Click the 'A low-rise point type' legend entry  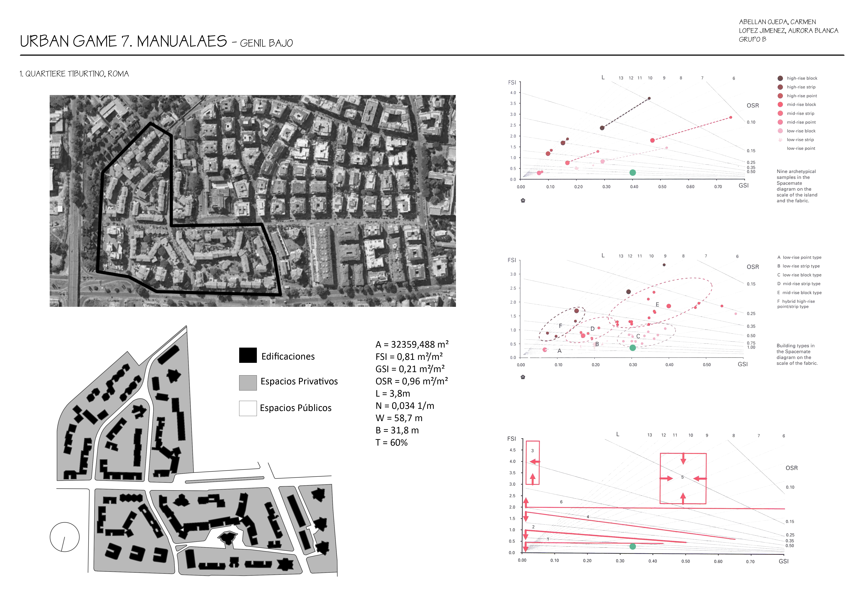point(799,257)
